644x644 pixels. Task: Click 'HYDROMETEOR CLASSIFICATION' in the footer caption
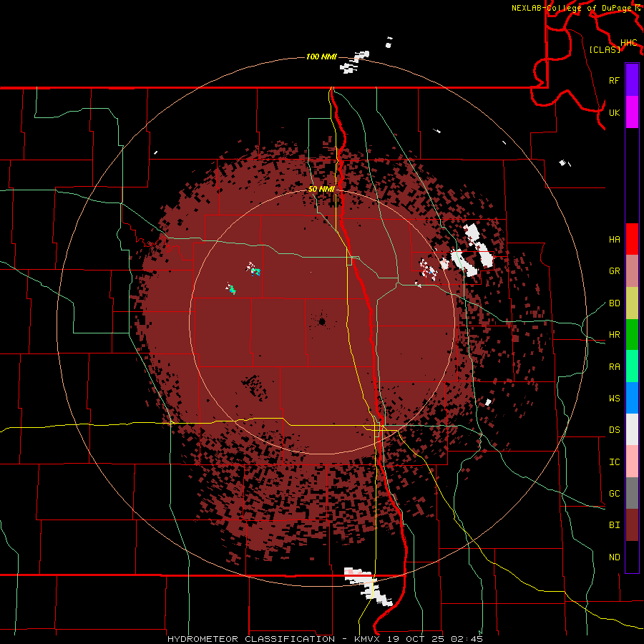[x=251, y=639]
